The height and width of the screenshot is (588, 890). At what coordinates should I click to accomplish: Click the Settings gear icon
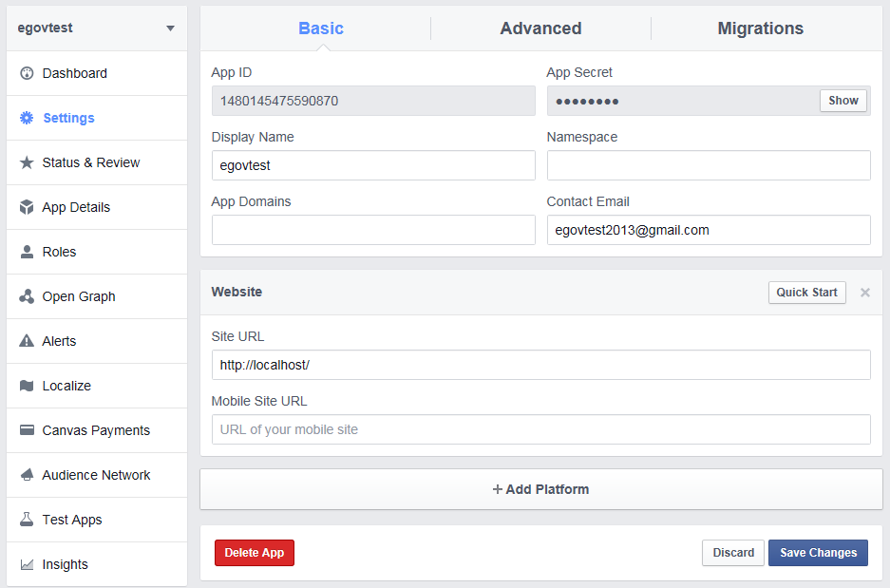[x=27, y=118]
